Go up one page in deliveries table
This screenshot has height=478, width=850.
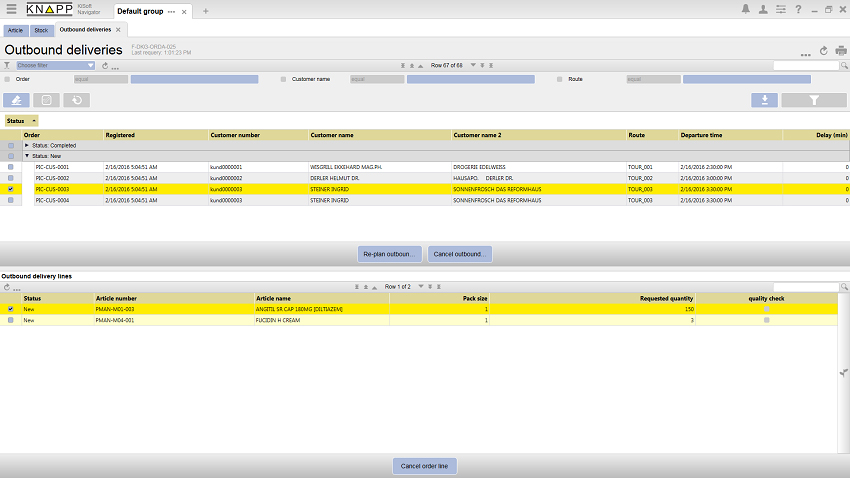[x=411, y=66]
